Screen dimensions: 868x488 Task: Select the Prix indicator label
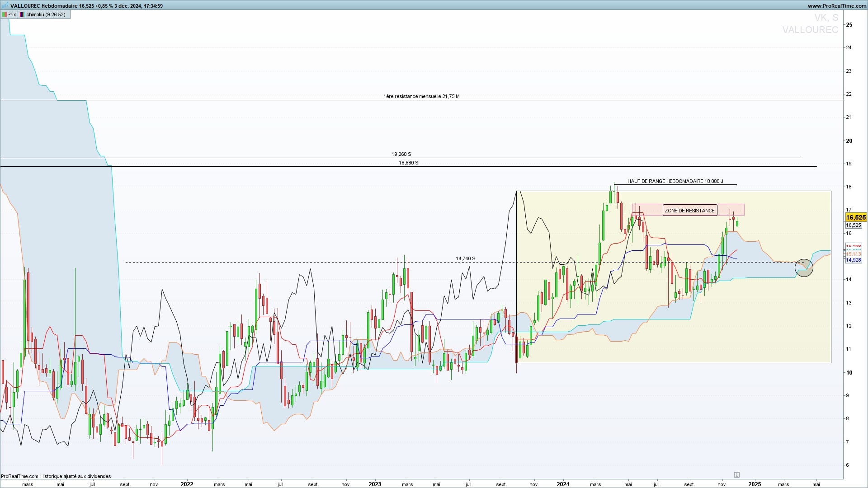point(12,14)
